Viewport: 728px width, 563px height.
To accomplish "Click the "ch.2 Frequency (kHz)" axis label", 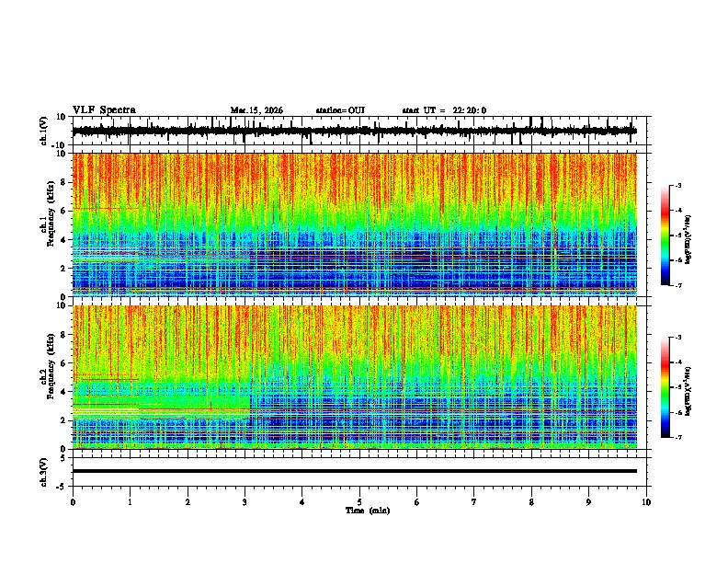I will [x=50, y=366].
